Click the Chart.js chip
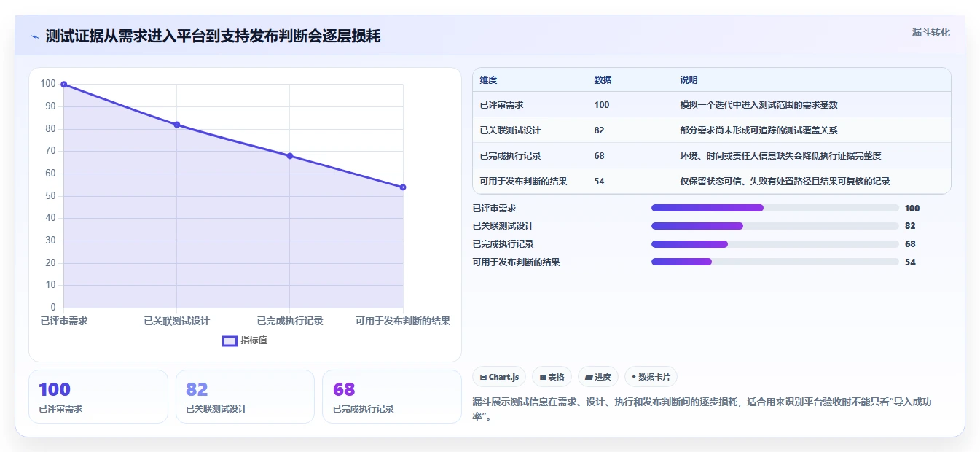Viewport: 980px width, 452px height. (x=499, y=377)
